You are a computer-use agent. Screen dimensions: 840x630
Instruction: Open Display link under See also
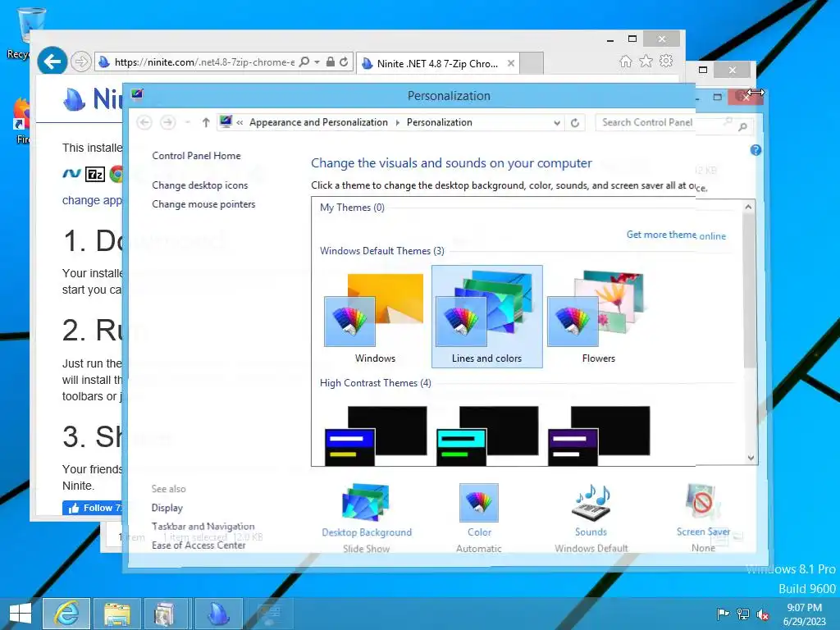[x=167, y=508]
